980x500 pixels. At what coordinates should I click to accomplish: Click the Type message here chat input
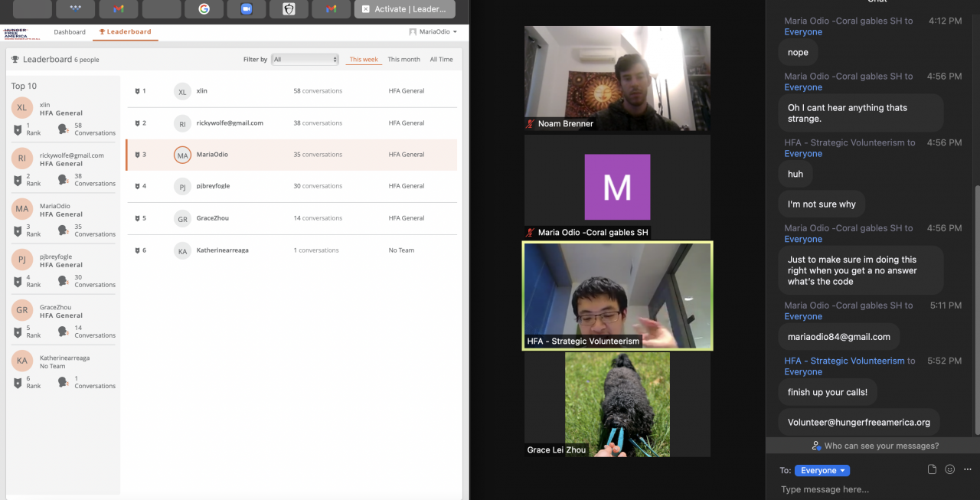click(873, 489)
